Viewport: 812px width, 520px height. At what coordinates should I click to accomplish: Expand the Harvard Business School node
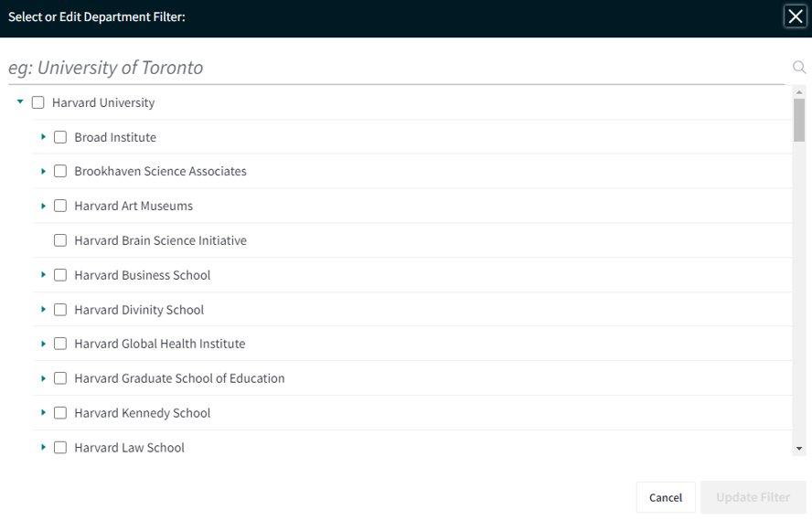(44, 275)
